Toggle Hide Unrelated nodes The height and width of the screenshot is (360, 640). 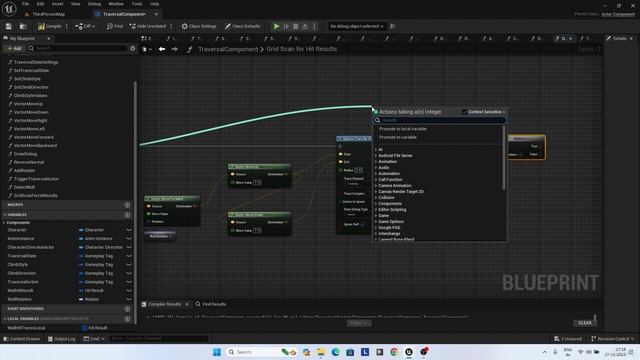point(148,26)
